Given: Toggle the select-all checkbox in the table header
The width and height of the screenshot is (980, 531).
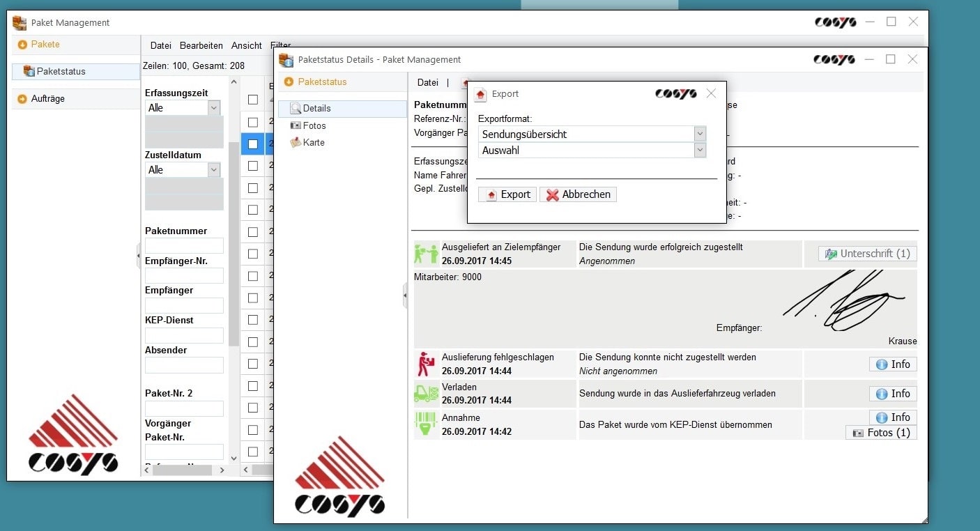Looking at the screenshot, I should (253, 100).
